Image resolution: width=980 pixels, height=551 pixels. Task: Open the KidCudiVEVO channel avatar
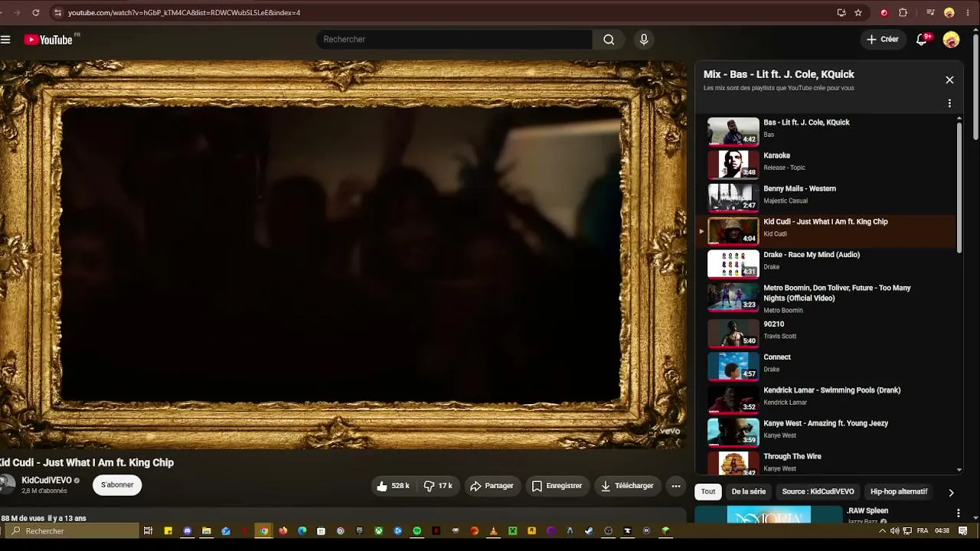(7, 484)
